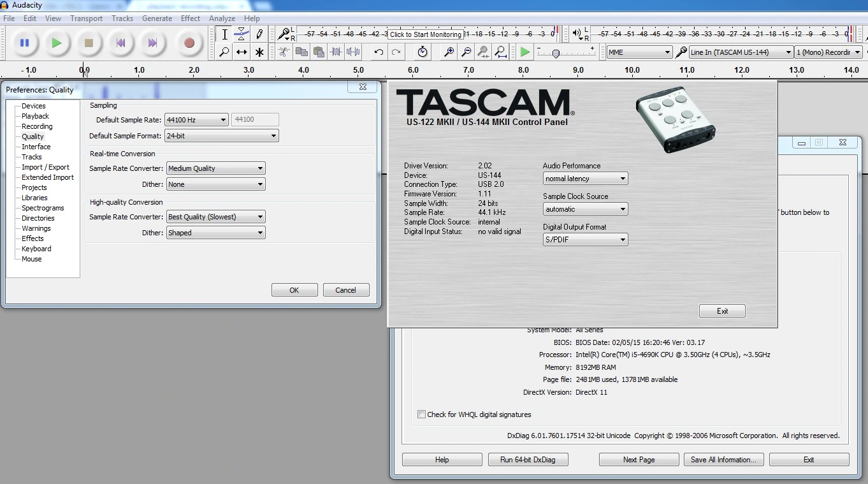Click the Undo arrow icon
Viewport: 868px width, 484px height.
tap(379, 52)
